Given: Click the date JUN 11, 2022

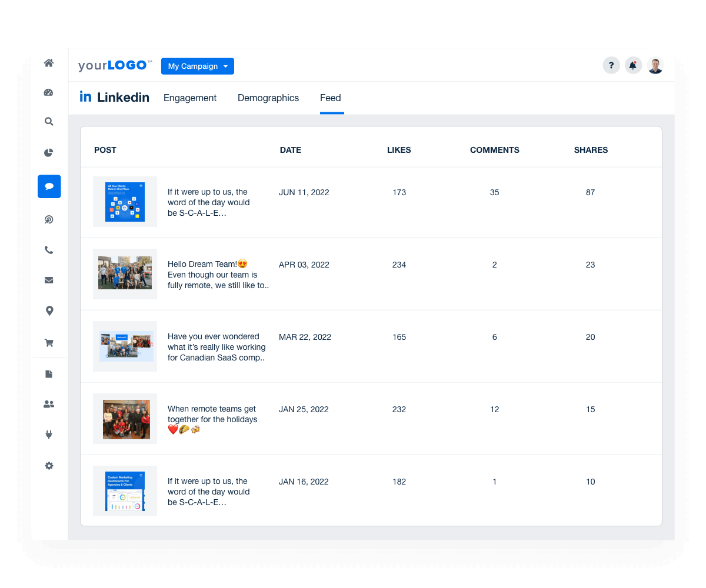Looking at the screenshot, I should click(304, 192).
